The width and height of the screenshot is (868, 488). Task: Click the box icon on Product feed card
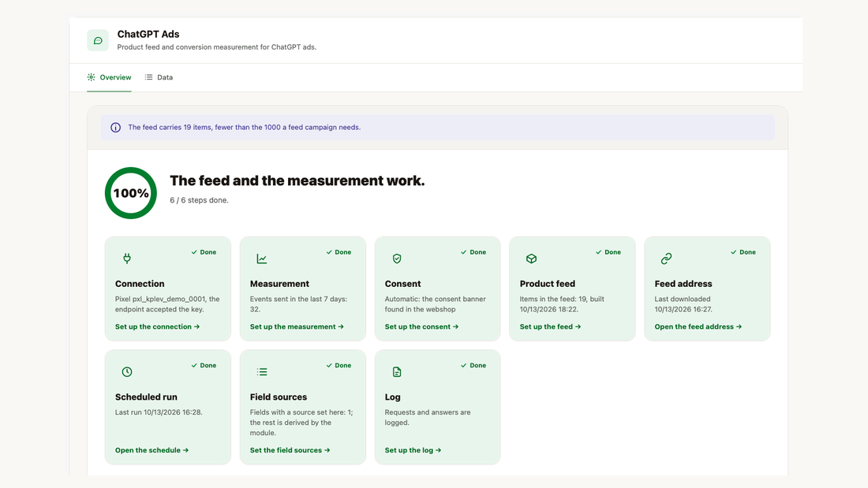[x=531, y=259]
